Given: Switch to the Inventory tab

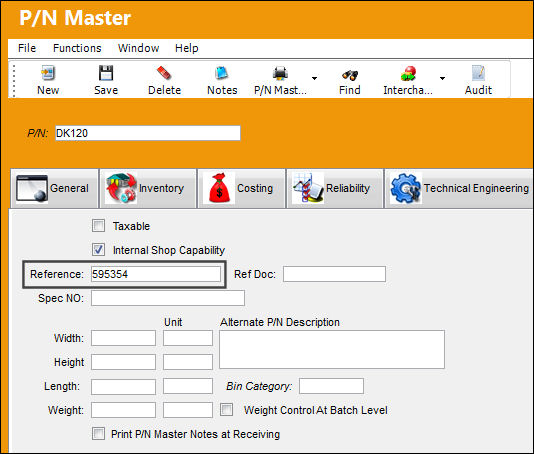Looking at the screenshot, I should [x=147, y=188].
